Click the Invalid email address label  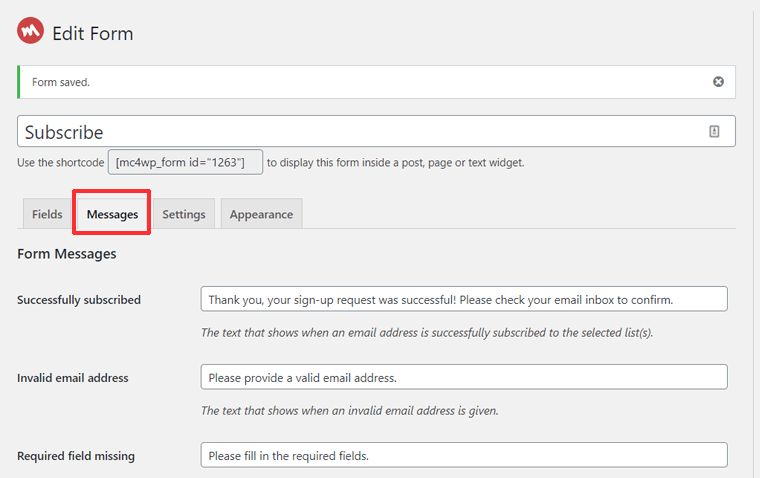point(73,378)
